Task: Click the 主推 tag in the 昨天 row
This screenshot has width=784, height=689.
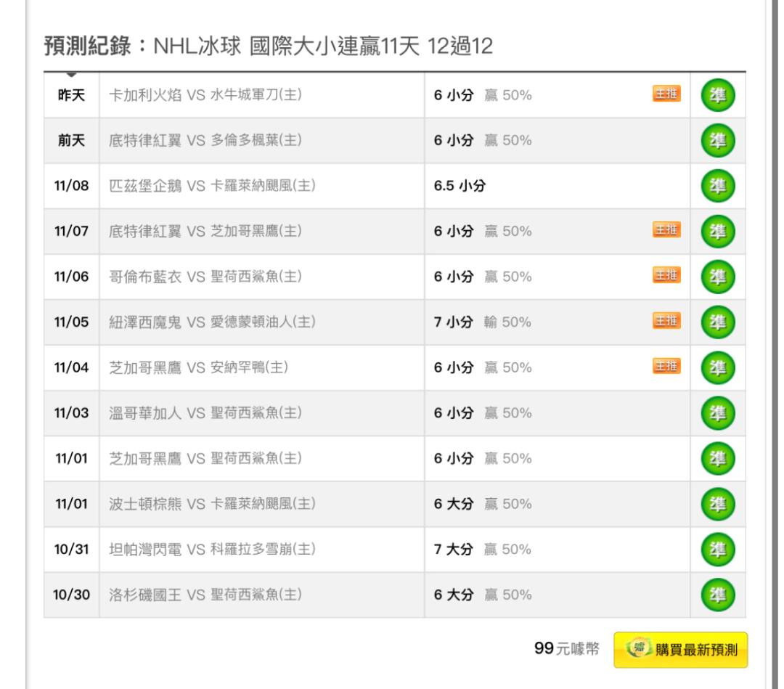Action: pyautogui.click(x=666, y=94)
